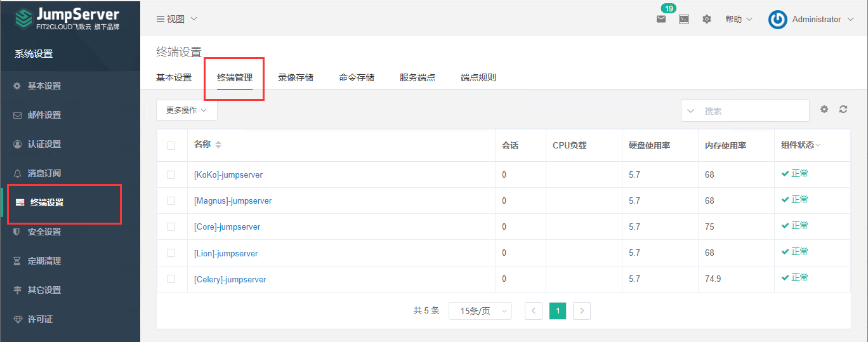The height and width of the screenshot is (342, 868).
Task: Switch to the 基本设置 tab
Action: (174, 77)
